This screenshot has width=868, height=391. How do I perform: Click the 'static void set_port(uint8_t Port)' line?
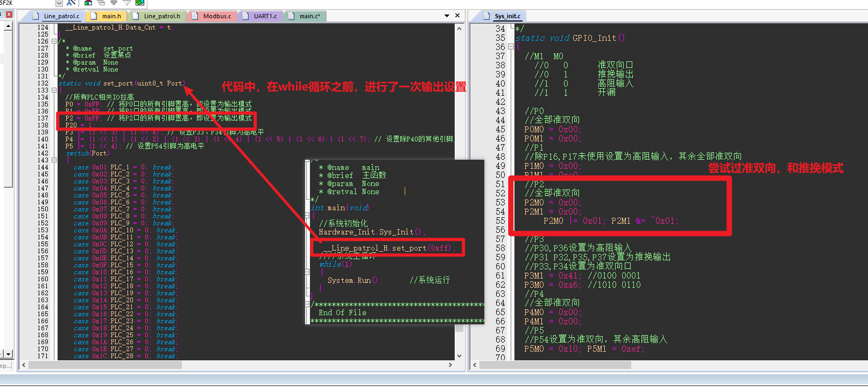coord(122,83)
